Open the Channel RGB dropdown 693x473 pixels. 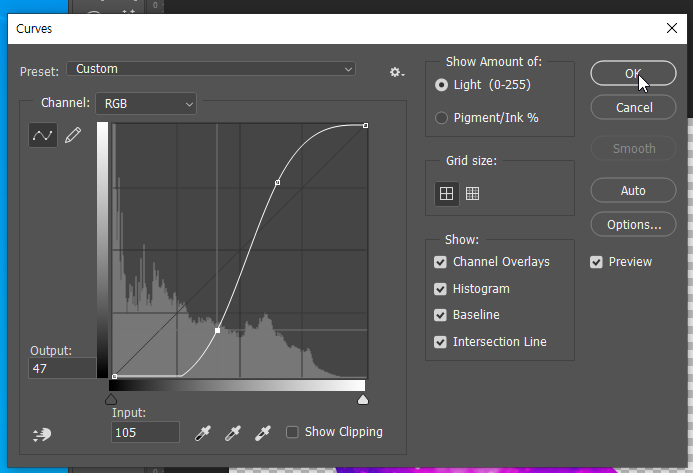coord(146,103)
